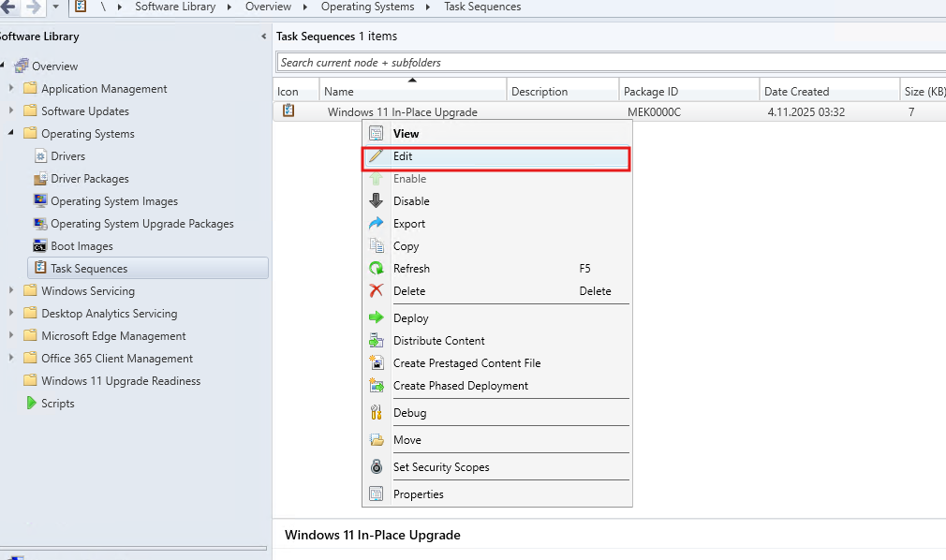Click the Set Security Scopes lock icon
Screen dimensions: 946x560
377,467
